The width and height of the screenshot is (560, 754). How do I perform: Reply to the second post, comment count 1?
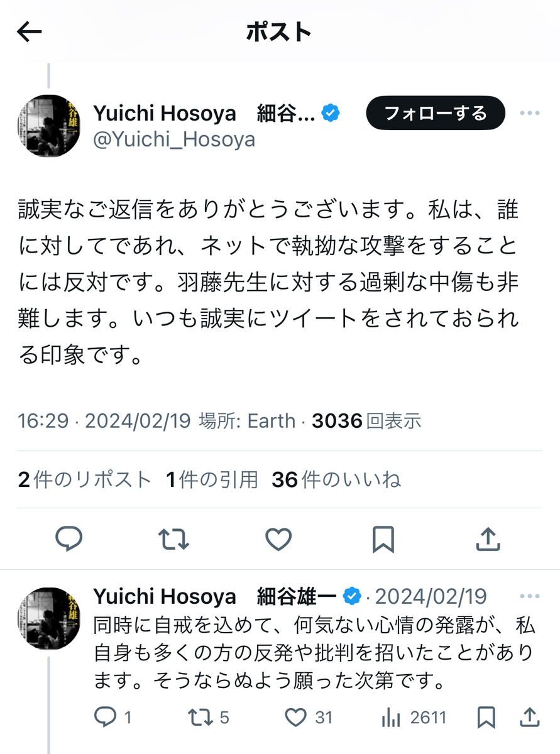(113, 717)
